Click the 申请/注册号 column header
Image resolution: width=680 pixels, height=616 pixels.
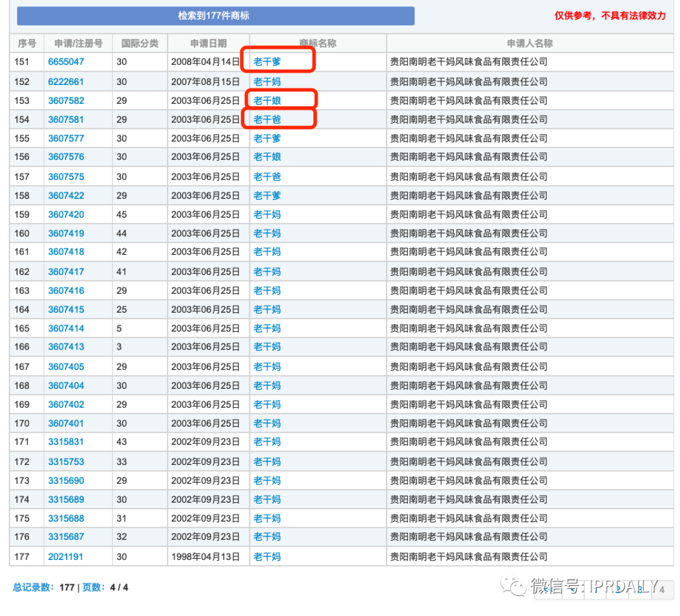[78, 43]
